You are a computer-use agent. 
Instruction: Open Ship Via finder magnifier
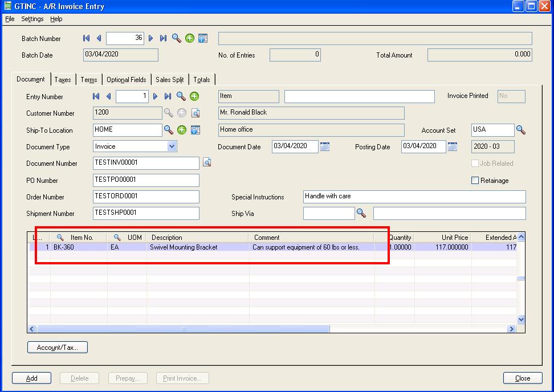[x=361, y=213]
